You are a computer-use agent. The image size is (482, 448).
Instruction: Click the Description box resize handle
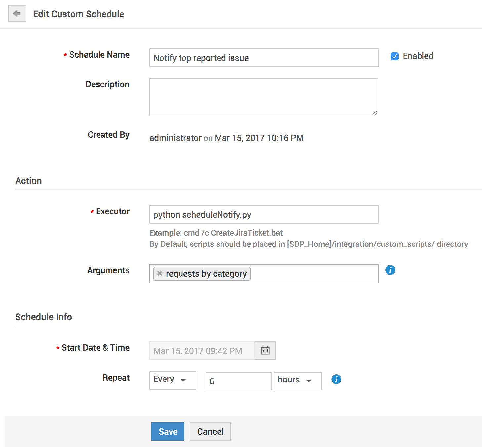375,113
